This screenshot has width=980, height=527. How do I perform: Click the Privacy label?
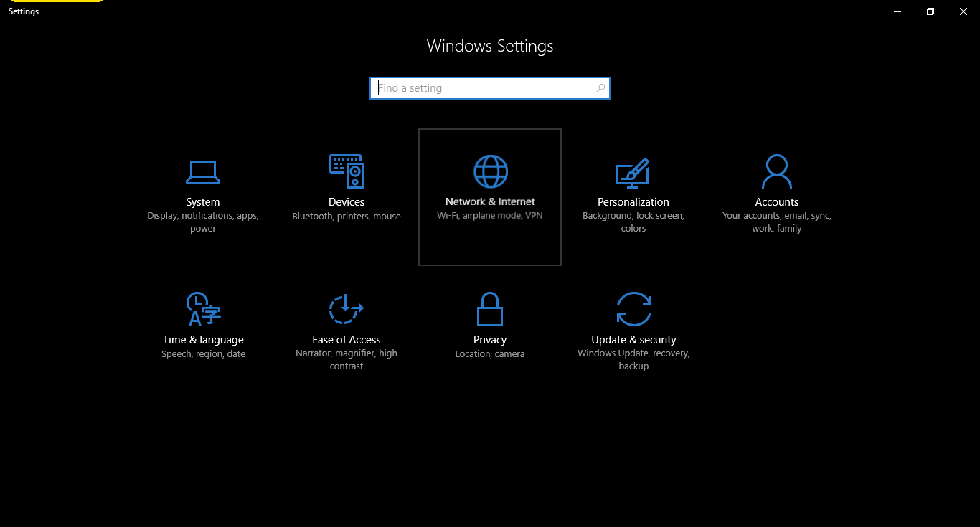pyautogui.click(x=490, y=340)
